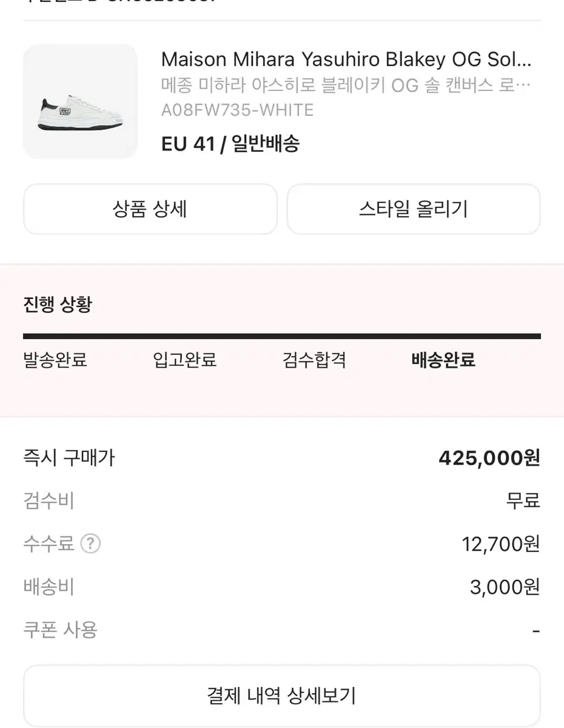The height and width of the screenshot is (728, 564).
Task: Click model number A08FW735-WHITE
Action: [237, 110]
